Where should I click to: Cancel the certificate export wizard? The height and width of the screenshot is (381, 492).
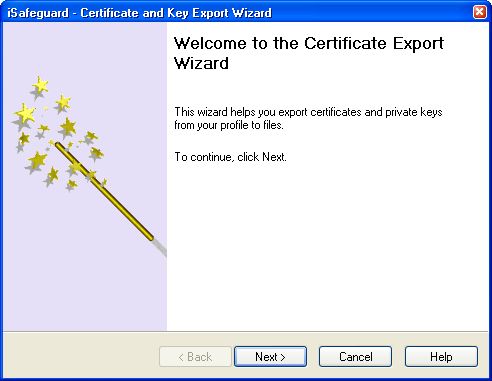click(355, 357)
